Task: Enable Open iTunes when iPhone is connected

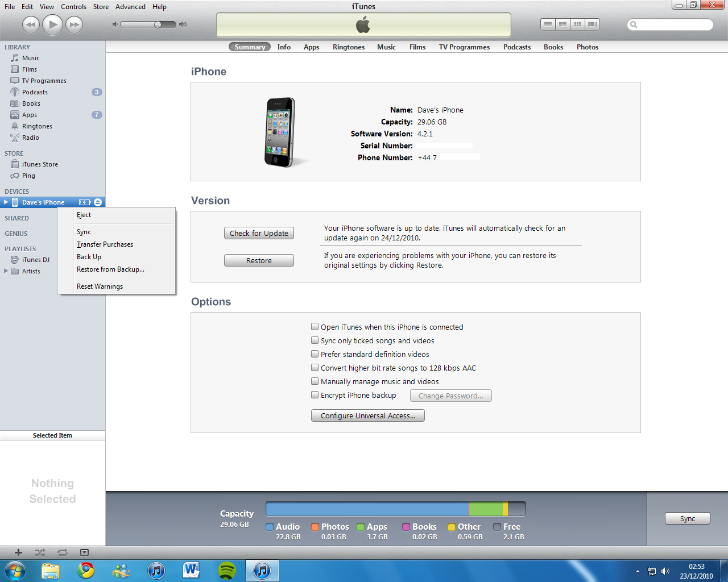Action: pos(315,327)
